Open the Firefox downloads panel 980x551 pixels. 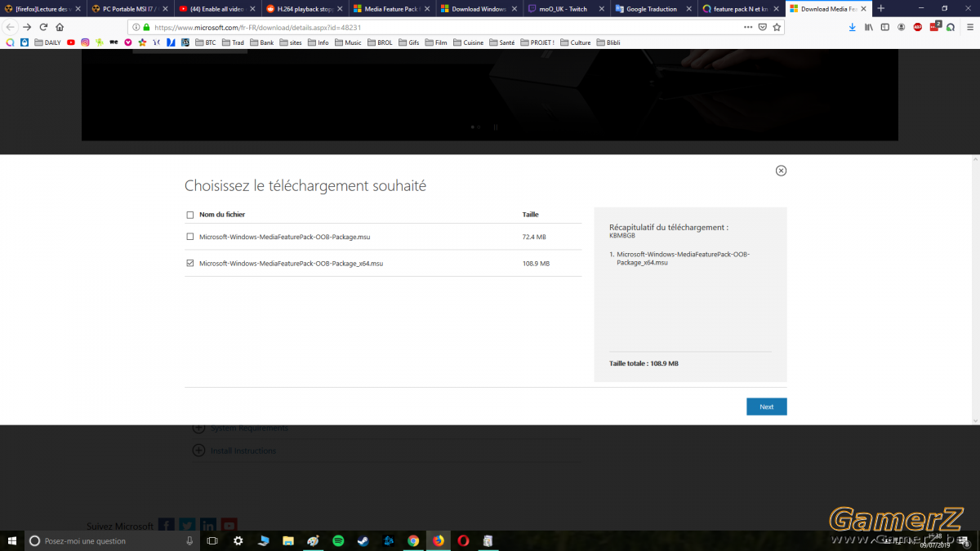(x=853, y=27)
